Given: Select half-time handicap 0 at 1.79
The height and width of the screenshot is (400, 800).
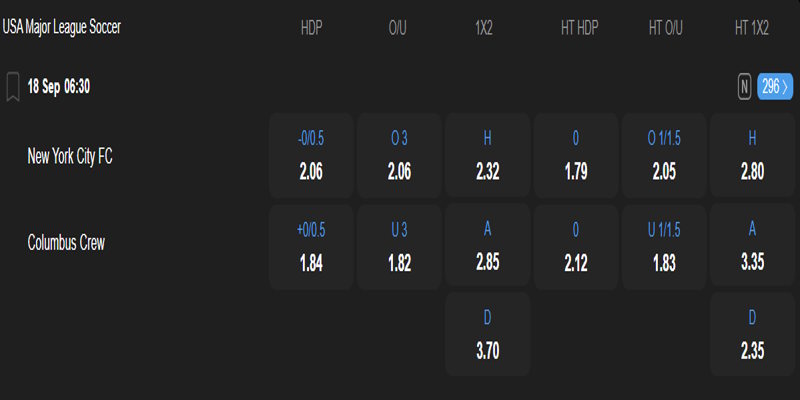Looking at the screenshot, I should click(x=575, y=156).
